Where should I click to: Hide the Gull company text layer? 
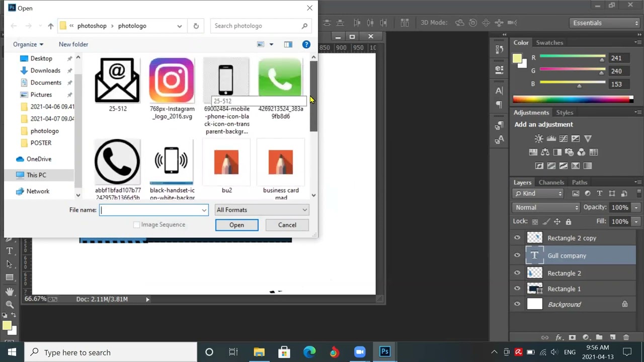517,255
